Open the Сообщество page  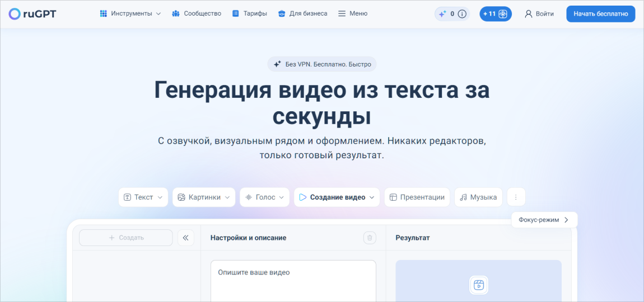[x=197, y=13]
